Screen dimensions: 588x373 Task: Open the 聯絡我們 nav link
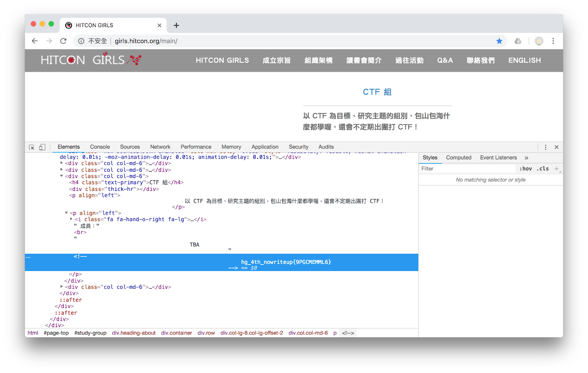coord(481,60)
